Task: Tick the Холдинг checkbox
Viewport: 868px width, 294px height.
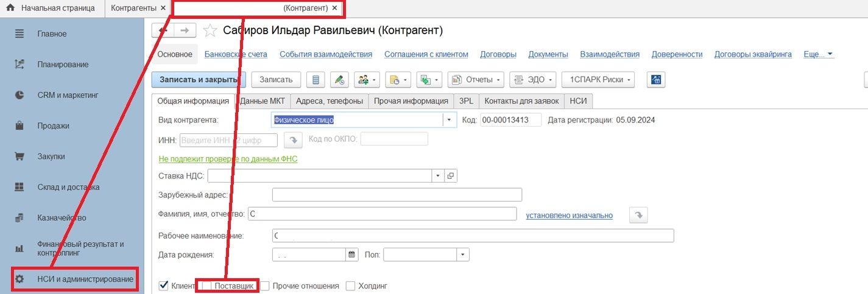Action: pos(350,285)
